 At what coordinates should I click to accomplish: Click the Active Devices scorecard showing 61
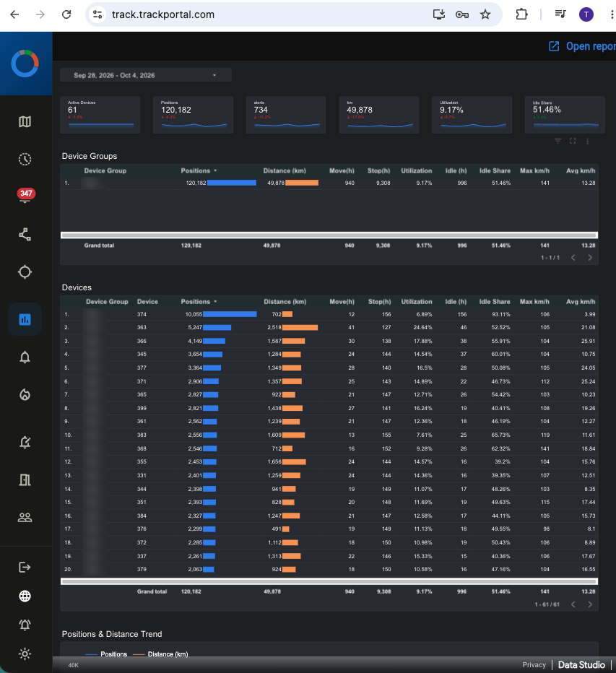(x=100, y=115)
